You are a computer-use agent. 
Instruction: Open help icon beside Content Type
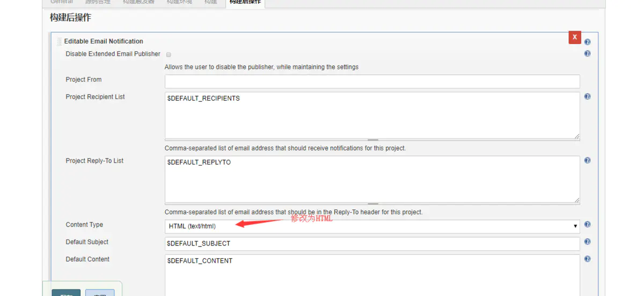[588, 225]
